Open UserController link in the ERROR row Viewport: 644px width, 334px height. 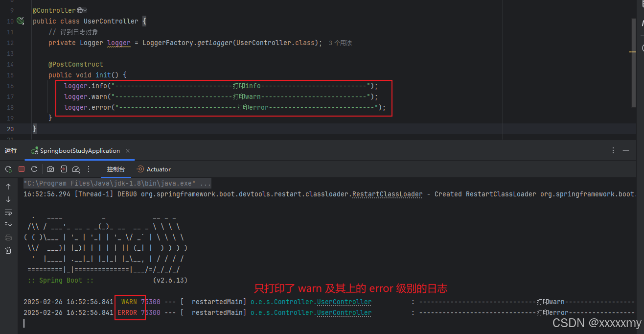coord(344,312)
